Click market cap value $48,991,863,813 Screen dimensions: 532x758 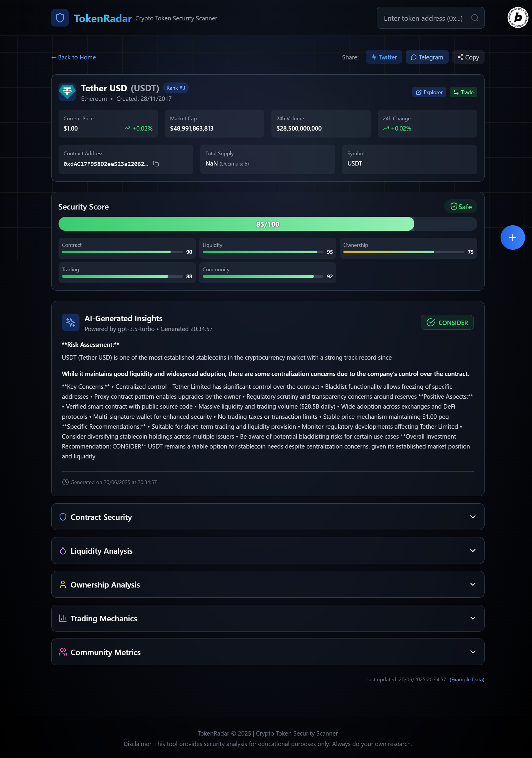(x=192, y=129)
